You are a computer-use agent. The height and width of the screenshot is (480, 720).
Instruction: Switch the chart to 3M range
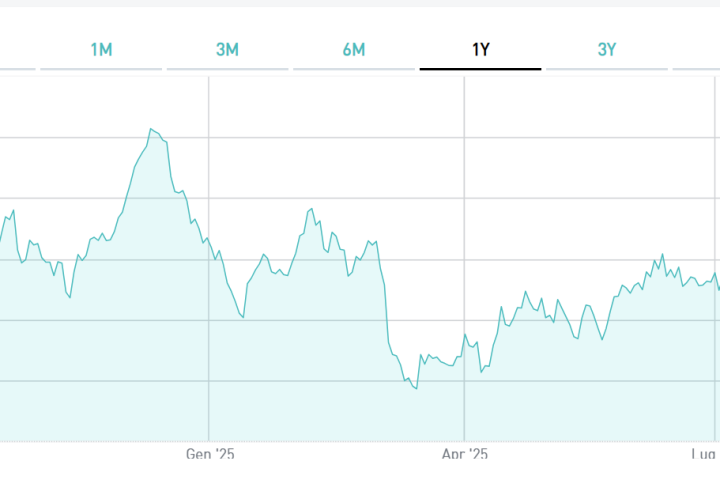point(227,49)
